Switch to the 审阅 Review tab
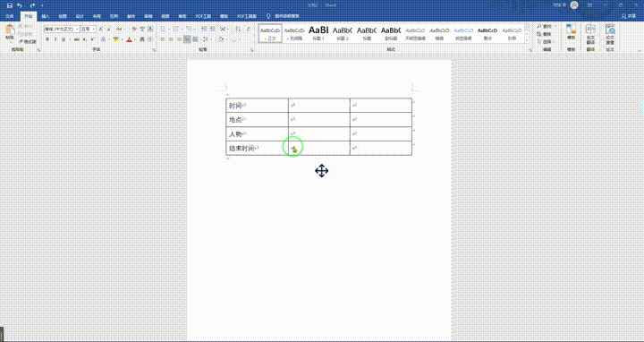Image resolution: width=644 pixels, height=342 pixels. tap(148, 16)
